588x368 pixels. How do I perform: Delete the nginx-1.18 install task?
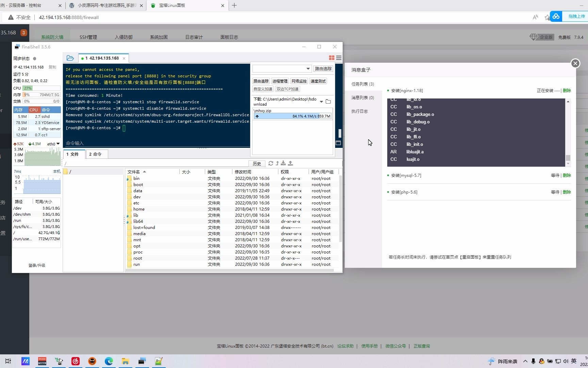pos(567,91)
